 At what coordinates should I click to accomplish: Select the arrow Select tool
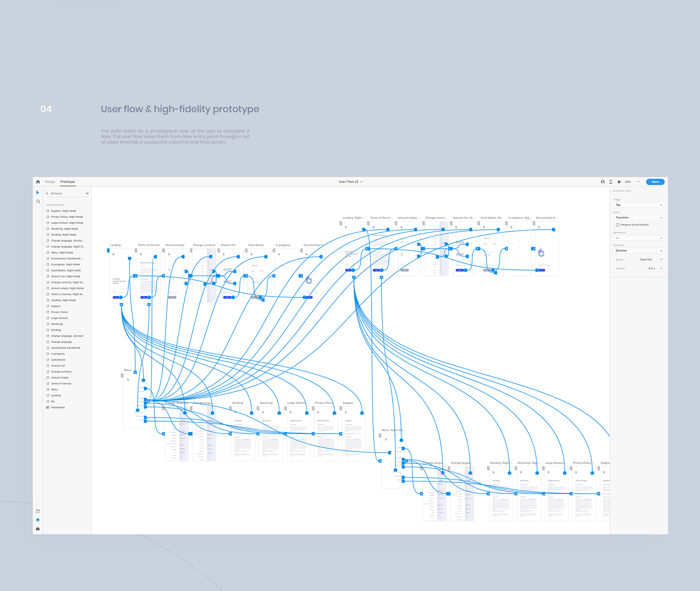(38, 193)
